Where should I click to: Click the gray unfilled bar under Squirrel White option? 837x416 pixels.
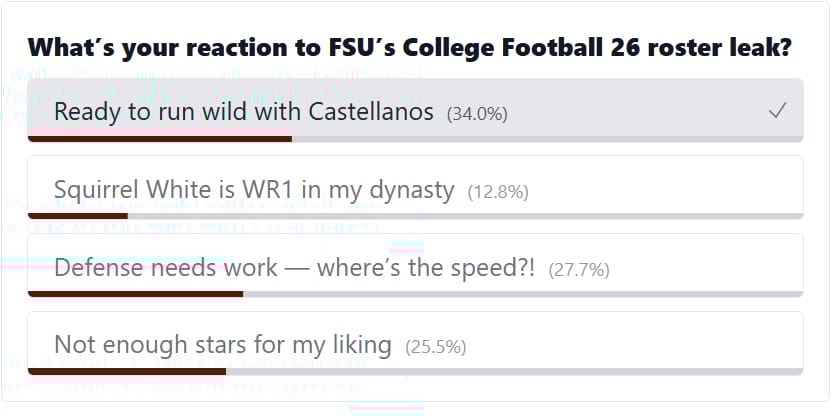pos(465,215)
